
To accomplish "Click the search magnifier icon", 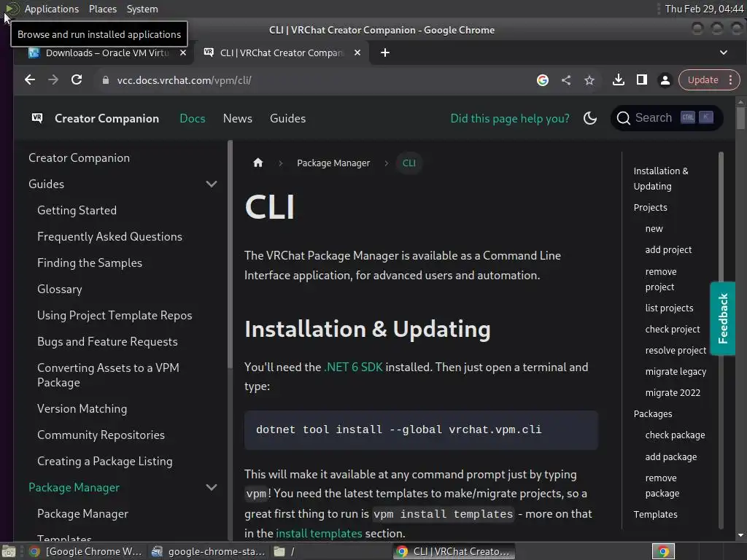I will click(623, 118).
